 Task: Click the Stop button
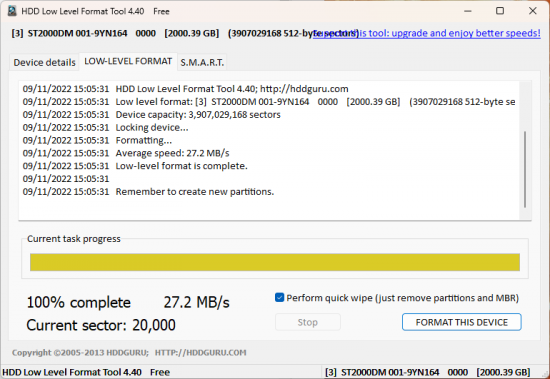coord(308,322)
